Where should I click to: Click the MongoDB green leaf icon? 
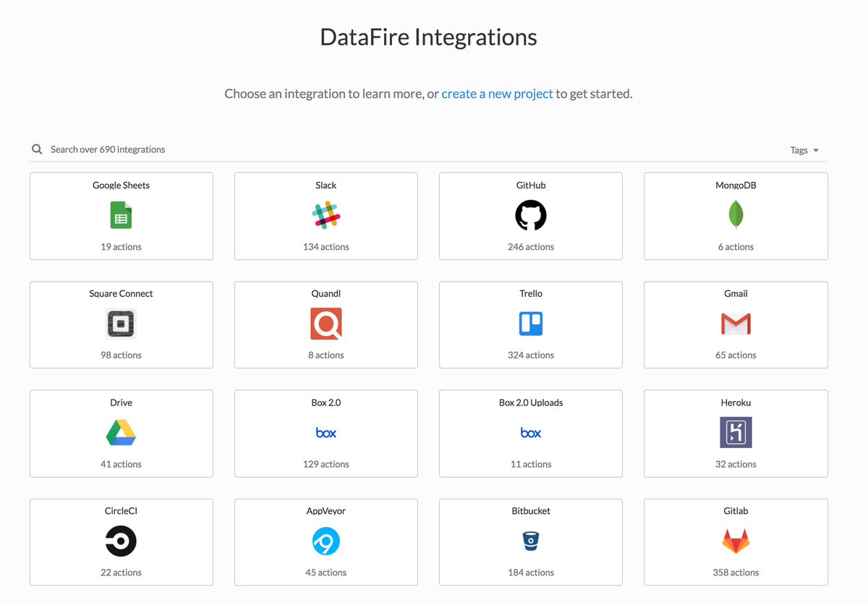point(736,216)
